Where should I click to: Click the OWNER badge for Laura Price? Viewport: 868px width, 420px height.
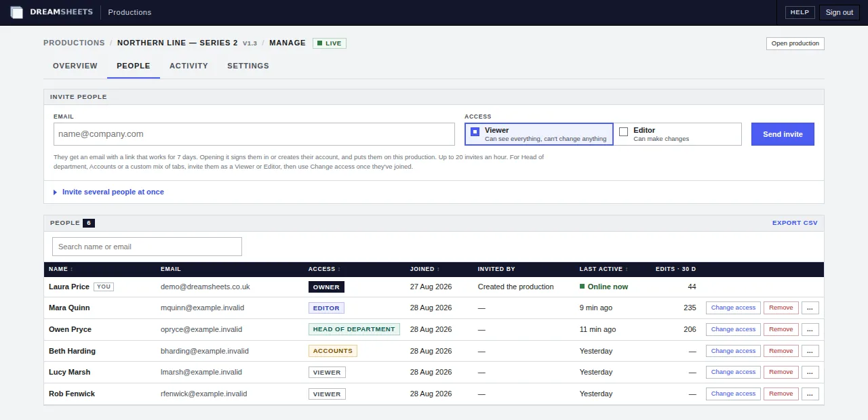tap(326, 287)
